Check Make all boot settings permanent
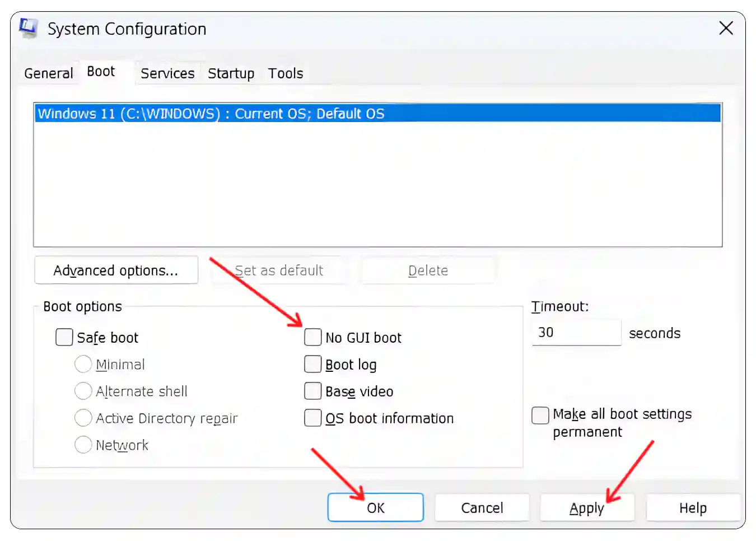This screenshot has height=541, width=756. (x=540, y=416)
